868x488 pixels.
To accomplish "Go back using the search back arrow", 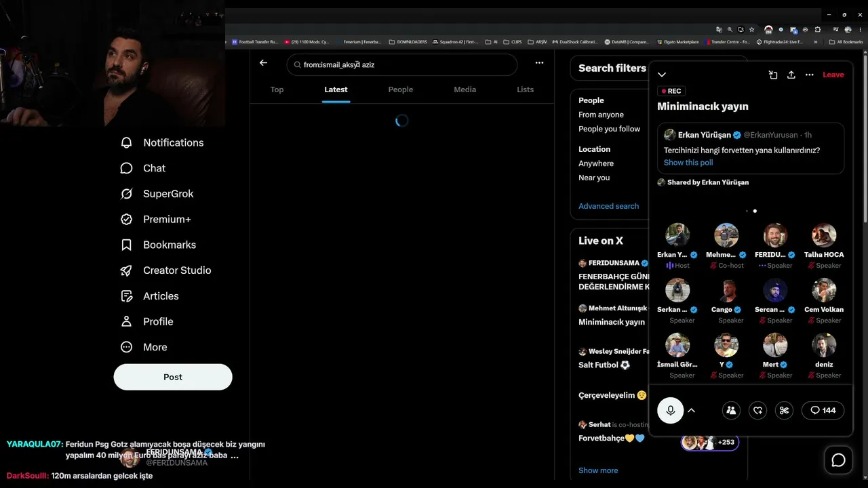I will click(x=263, y=63).
